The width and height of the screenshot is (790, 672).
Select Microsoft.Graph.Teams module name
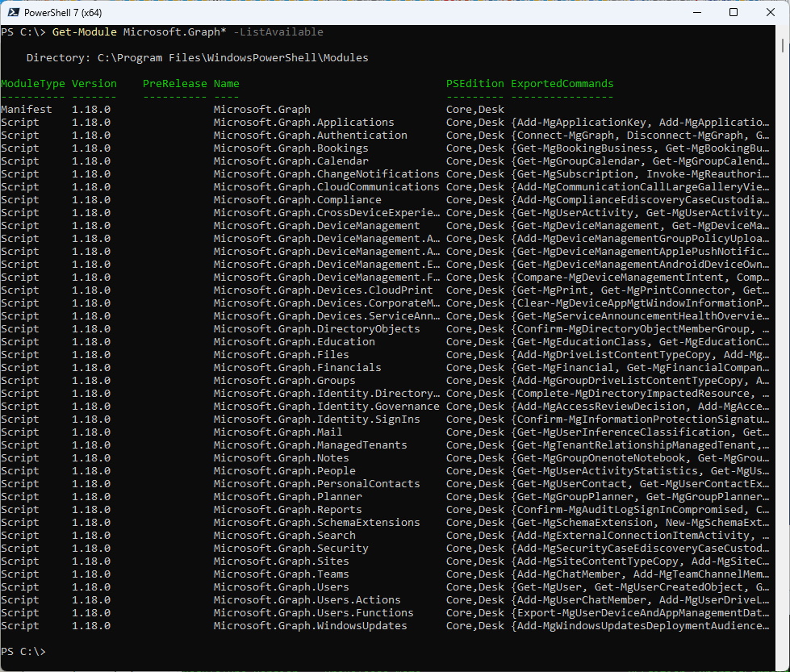click(x=281, y=574)
